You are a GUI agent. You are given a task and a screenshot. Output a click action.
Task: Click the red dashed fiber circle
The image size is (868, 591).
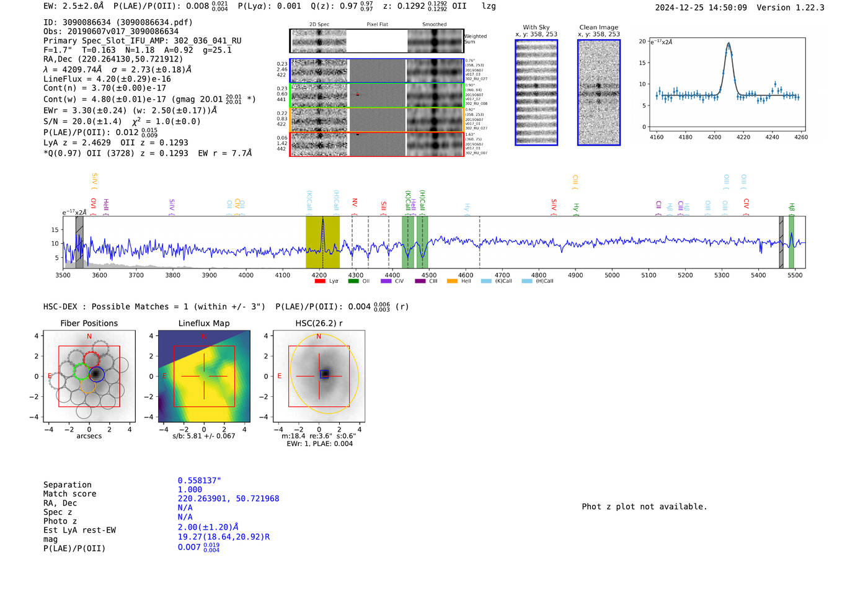(91, 359)
